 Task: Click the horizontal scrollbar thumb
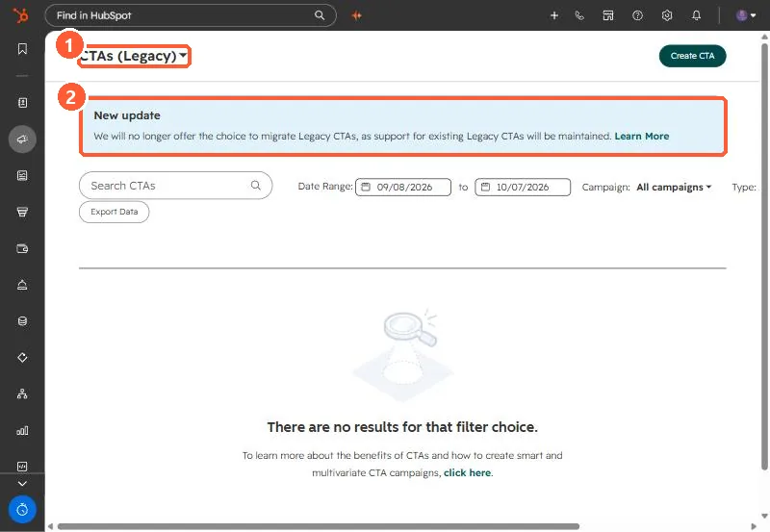point(319,526)
